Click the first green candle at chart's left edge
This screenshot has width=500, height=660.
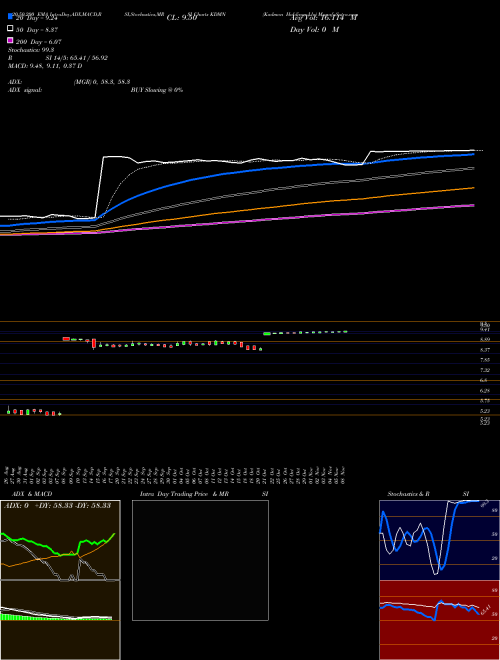coord(8,411)
